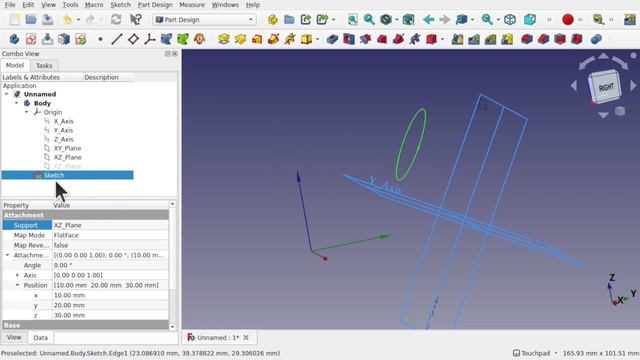The image size is (640, 360).
Task: Click the Create sketch icon
Action: tap(31, 39)
